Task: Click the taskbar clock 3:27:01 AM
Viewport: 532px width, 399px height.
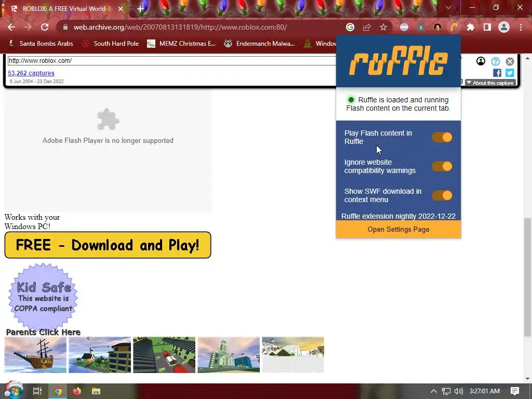Action: (485, 391)
